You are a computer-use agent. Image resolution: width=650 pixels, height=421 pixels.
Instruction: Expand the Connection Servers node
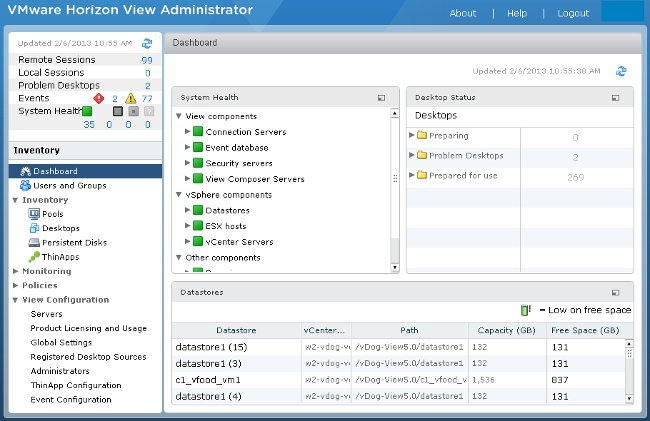pos(187,131)
